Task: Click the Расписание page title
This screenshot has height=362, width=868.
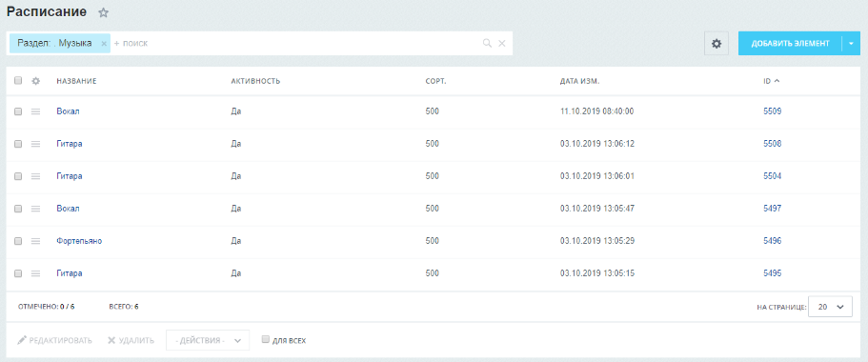Action: [47, 11]
